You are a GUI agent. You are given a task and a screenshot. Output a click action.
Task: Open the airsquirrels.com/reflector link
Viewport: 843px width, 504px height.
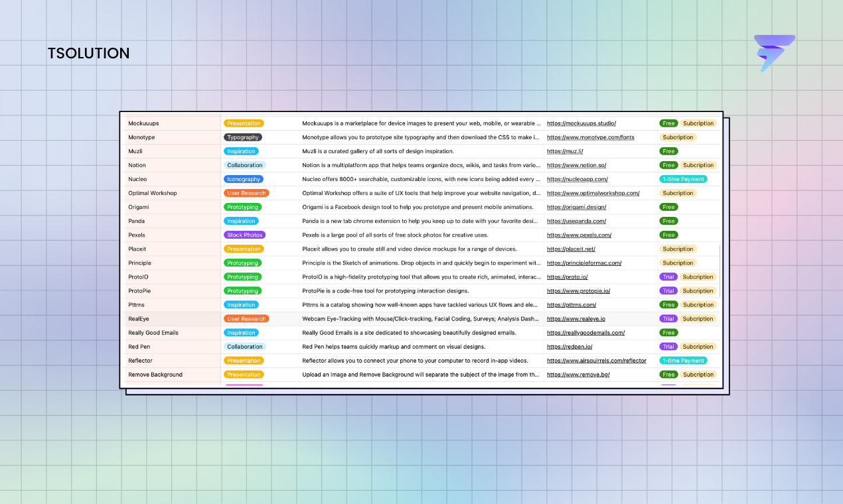tap(597, 360)
